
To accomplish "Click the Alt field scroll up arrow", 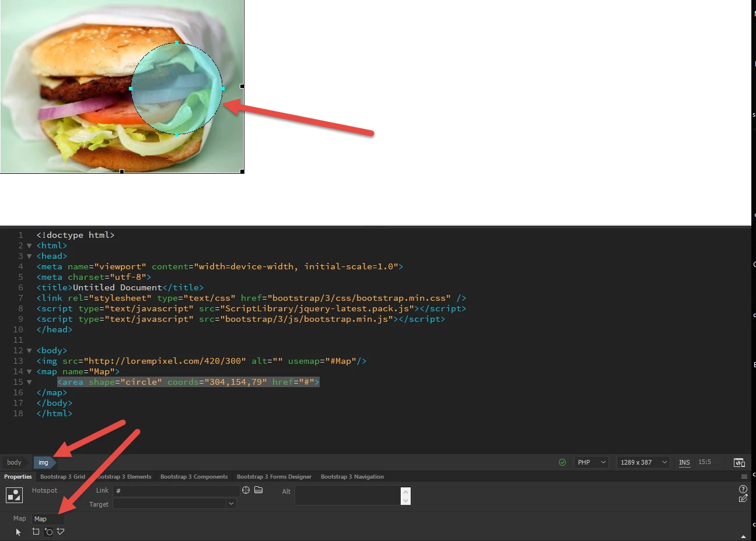I will (406, 491).
